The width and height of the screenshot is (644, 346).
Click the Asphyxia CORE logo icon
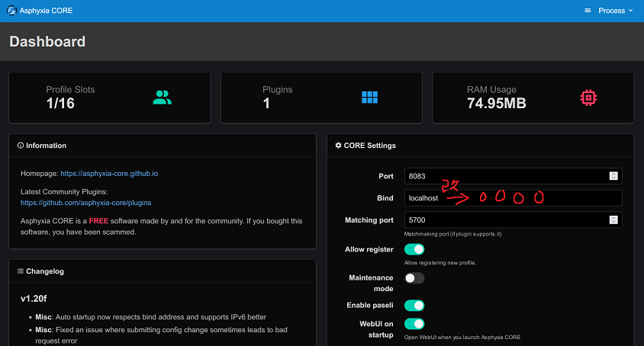pyautogui.click(x=11, y=11)
